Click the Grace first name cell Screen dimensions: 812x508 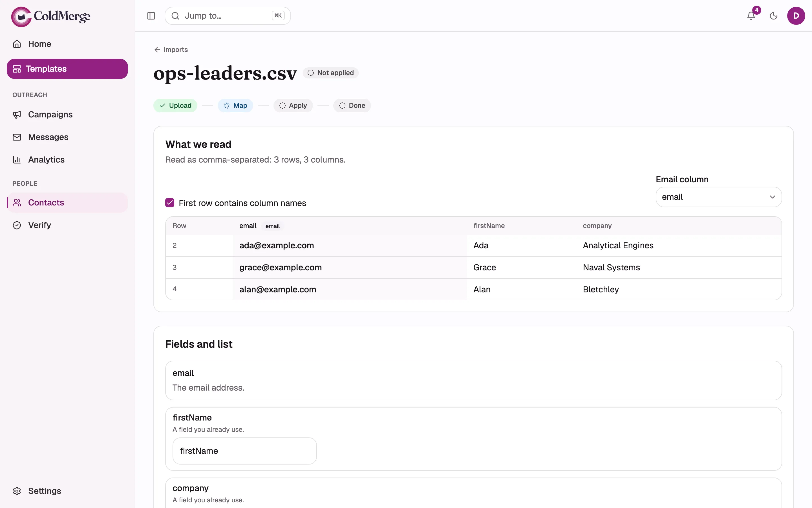(484, 268)
